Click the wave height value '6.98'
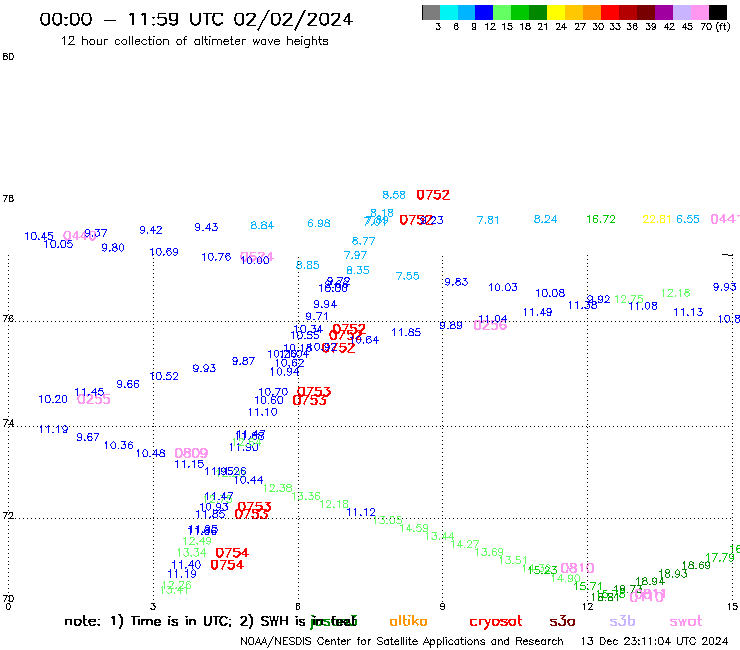 [319, 223]
